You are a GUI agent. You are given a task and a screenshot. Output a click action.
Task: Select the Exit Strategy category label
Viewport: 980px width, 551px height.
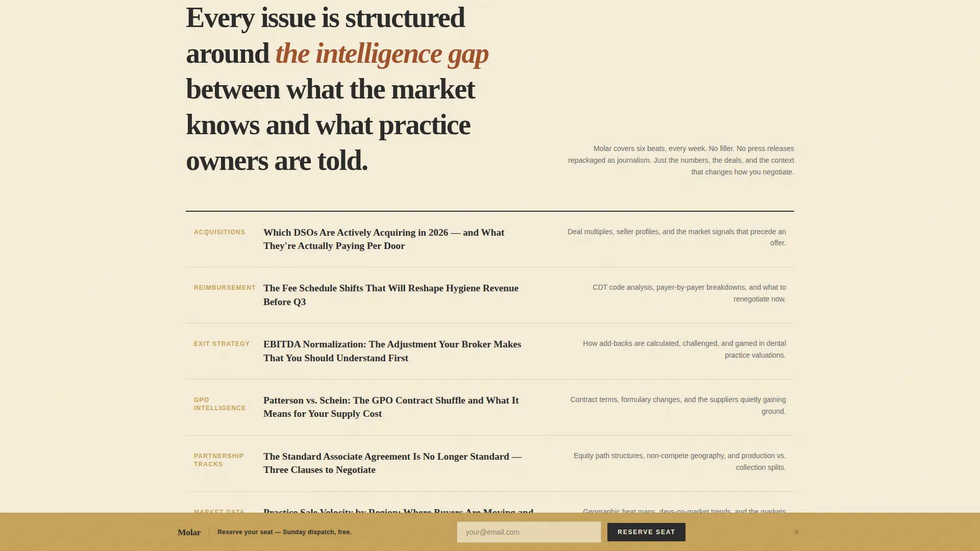[x=222, y=344]
